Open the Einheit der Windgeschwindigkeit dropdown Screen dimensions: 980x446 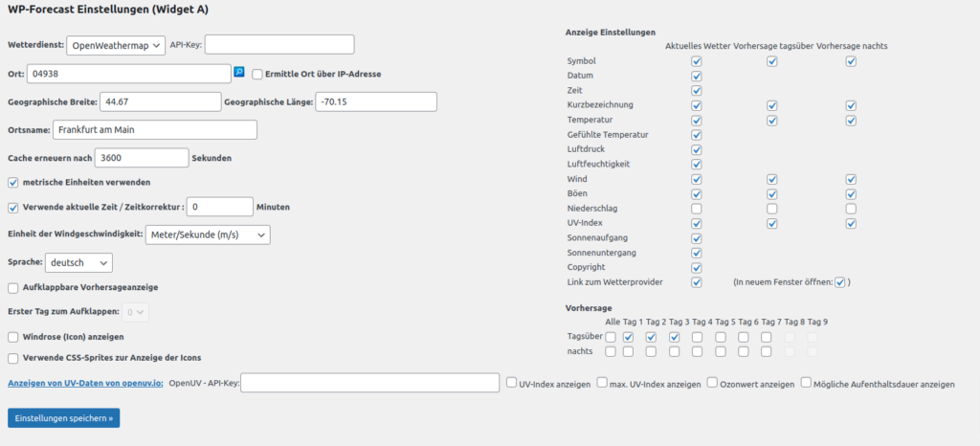click(x=208, y=234)
